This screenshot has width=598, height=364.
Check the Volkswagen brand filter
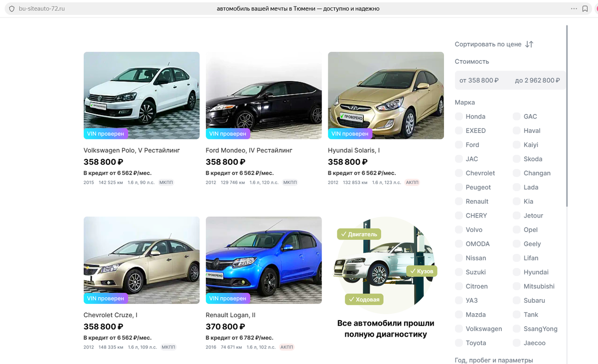[458, 329]
